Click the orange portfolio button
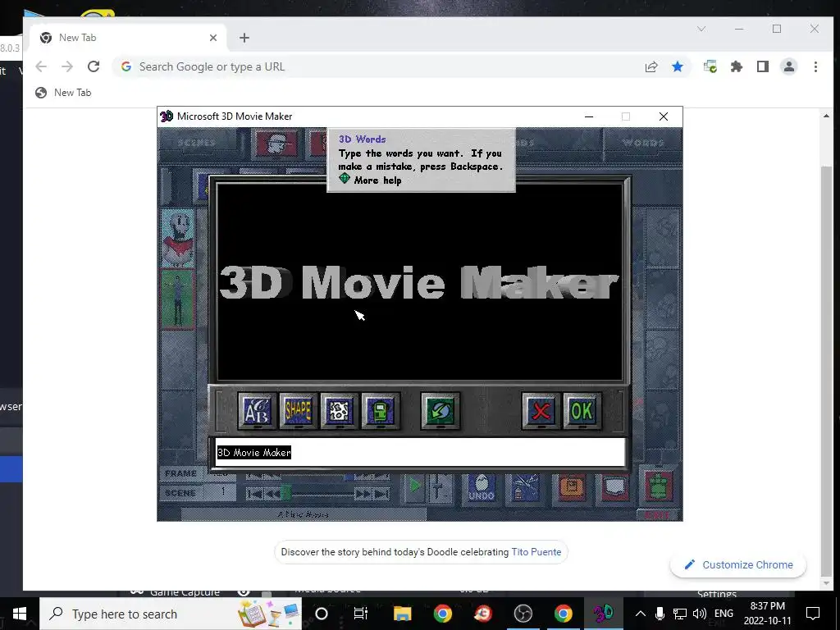Image resolution: width=840 pixels, height=630 pixels. [x=572, y=487]
